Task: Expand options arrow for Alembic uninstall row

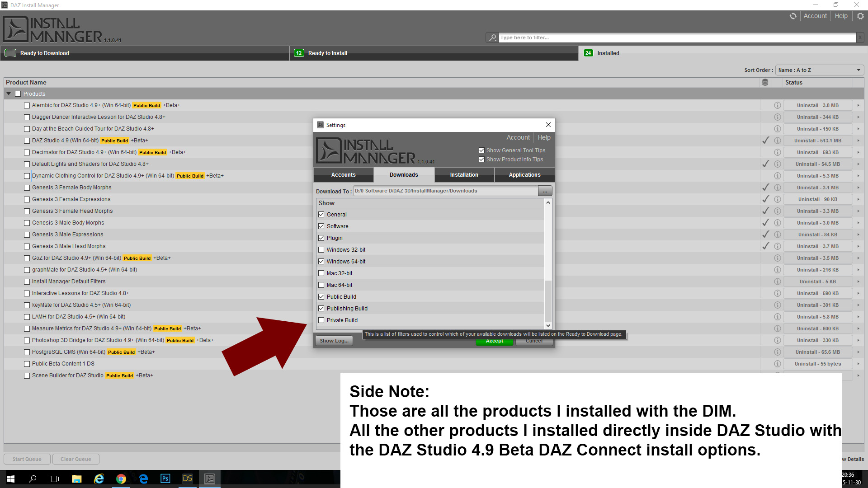Action: 858,105
